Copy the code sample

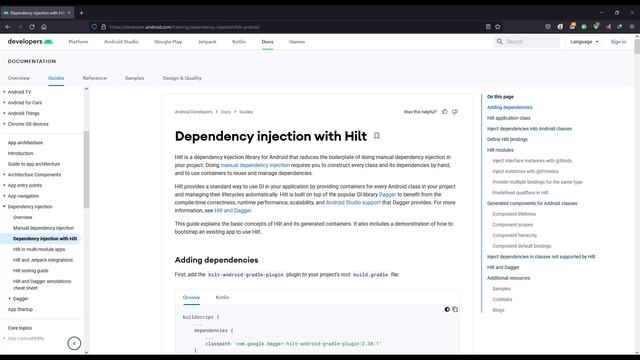[x=455, y=309]
